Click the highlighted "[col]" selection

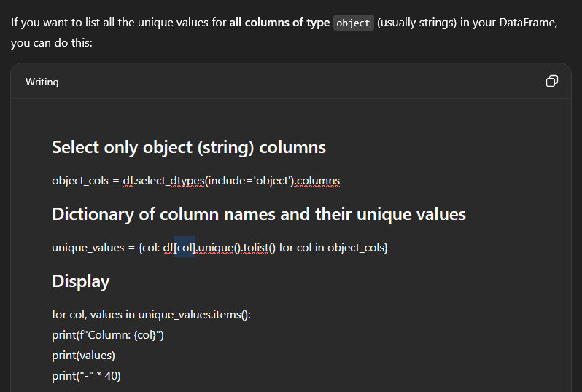coord(185,248)
